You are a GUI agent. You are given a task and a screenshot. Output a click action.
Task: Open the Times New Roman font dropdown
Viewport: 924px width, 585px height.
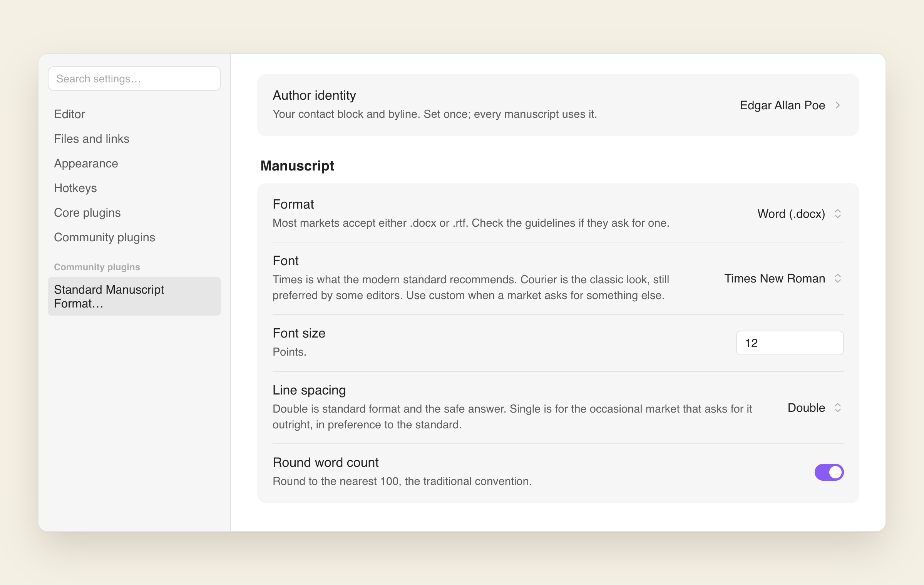(783, 278)
